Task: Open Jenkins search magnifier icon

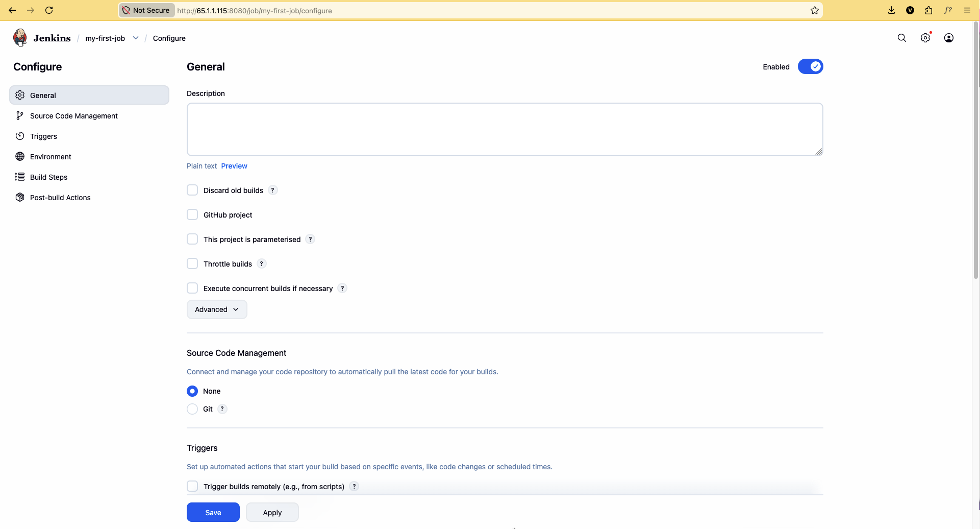Action: coord(902,38)
